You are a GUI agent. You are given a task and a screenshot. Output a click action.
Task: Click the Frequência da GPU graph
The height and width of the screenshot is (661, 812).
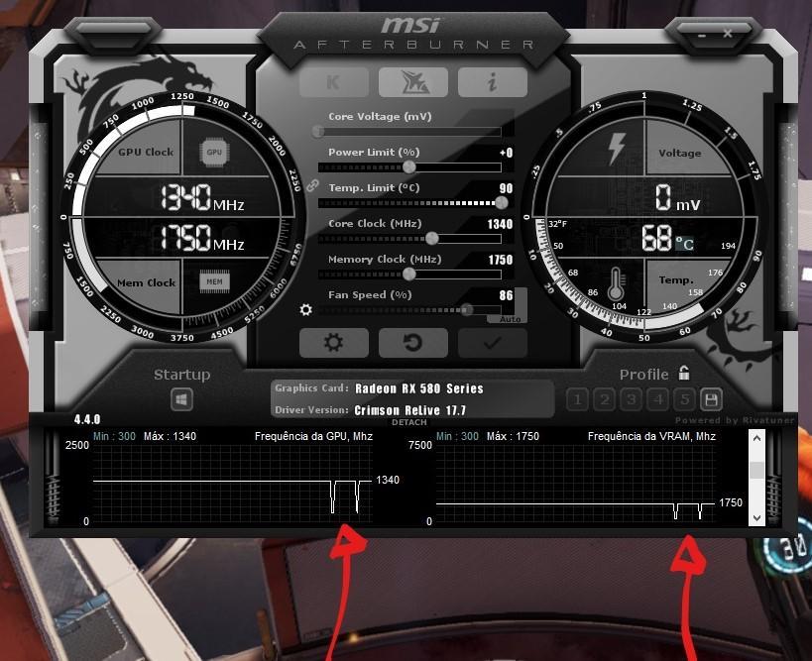tap(233, 484)
